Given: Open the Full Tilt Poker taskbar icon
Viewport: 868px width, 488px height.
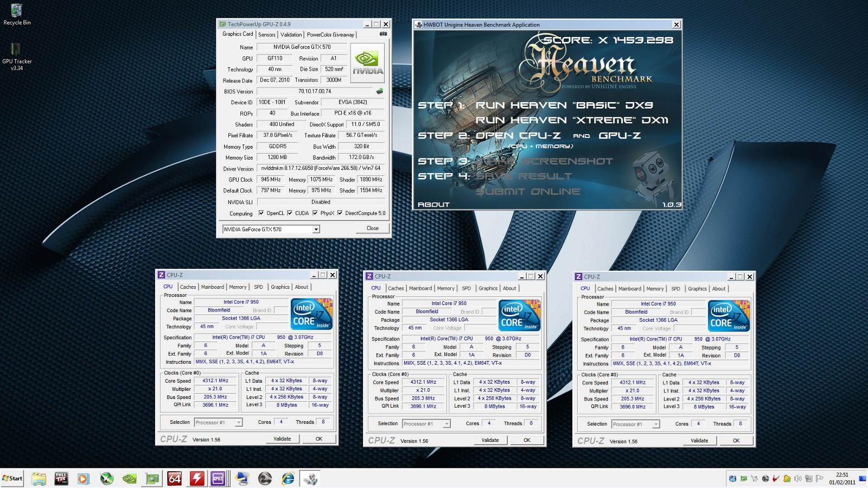Looking at the screenshot, I should [61, 478].
